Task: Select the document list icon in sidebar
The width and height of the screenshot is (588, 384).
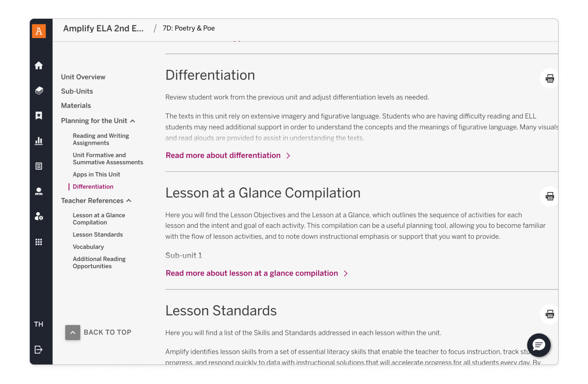Action: tap(39, 166)
